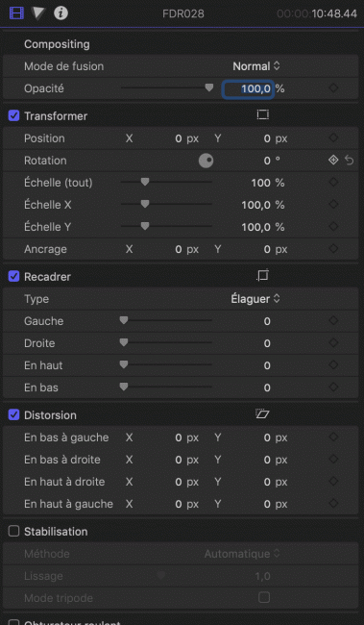The image size is (364, 625).
Task: Open the Mode de fusion Normal dropdown
Action: coord(256,66)
